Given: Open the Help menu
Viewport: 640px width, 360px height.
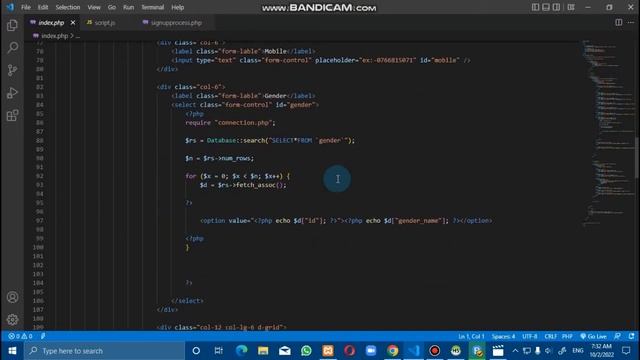Looking at the screenshot, I should tap(178, 7).
